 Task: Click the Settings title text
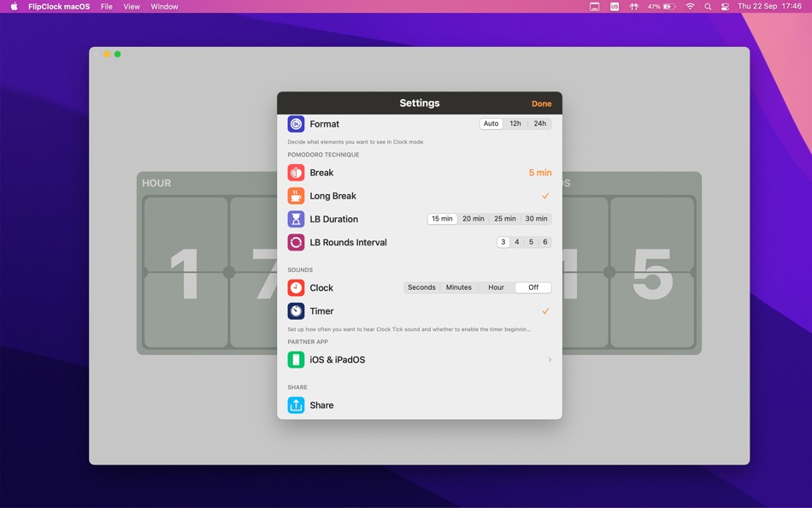[420, 103]
